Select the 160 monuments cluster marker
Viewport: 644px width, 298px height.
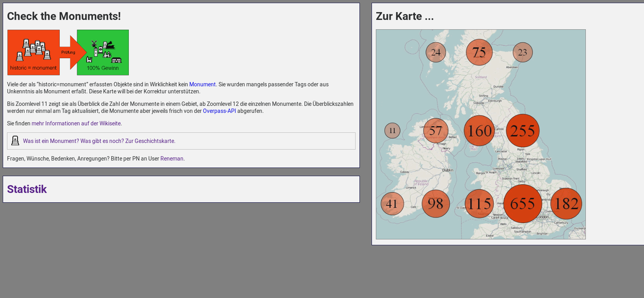pos(479,130)
